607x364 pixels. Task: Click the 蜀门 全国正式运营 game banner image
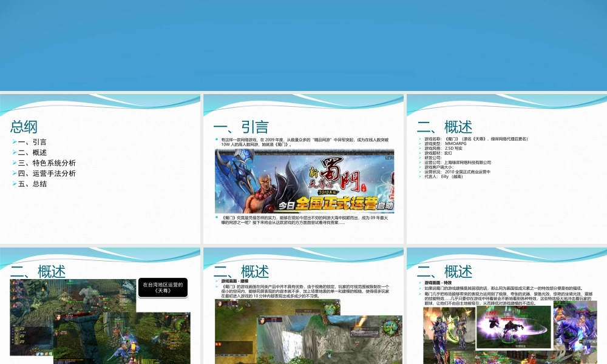pos(305,181)
